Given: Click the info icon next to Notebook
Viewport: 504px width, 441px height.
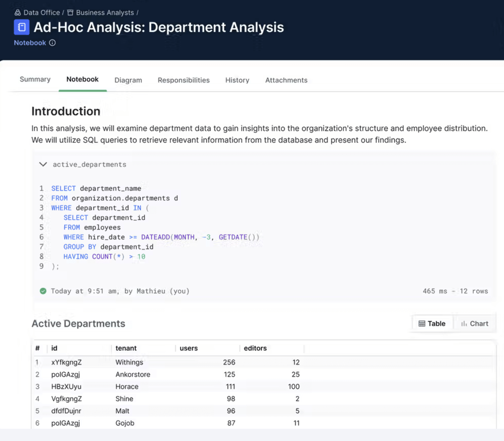Looking at the screenshot, I should 52,43.
